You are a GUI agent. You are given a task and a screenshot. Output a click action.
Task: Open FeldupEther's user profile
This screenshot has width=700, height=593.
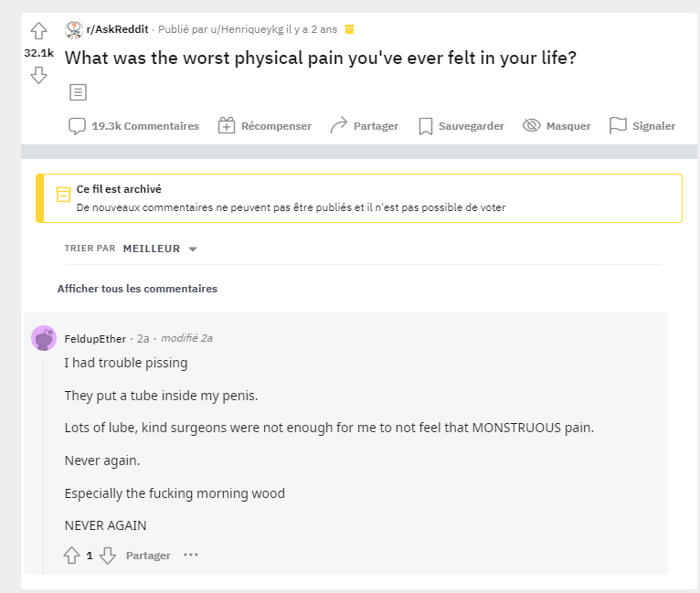tap(95, 339)
